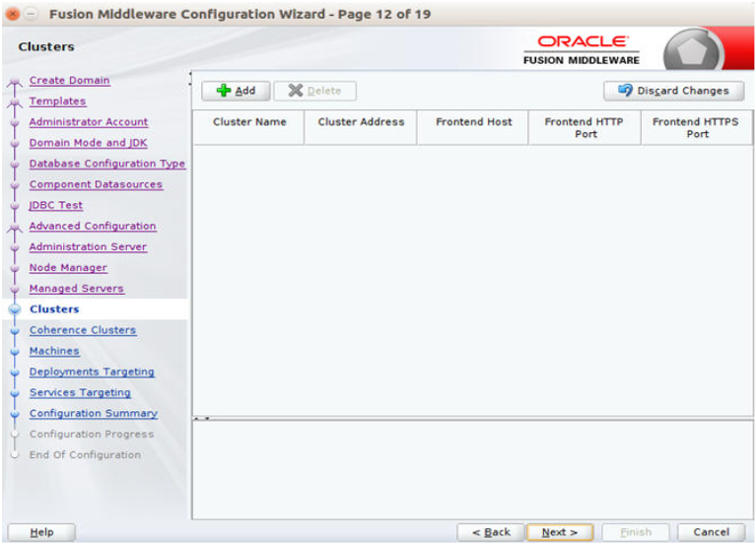
Task: Go back with the Back button
Action: click(491, 532)
